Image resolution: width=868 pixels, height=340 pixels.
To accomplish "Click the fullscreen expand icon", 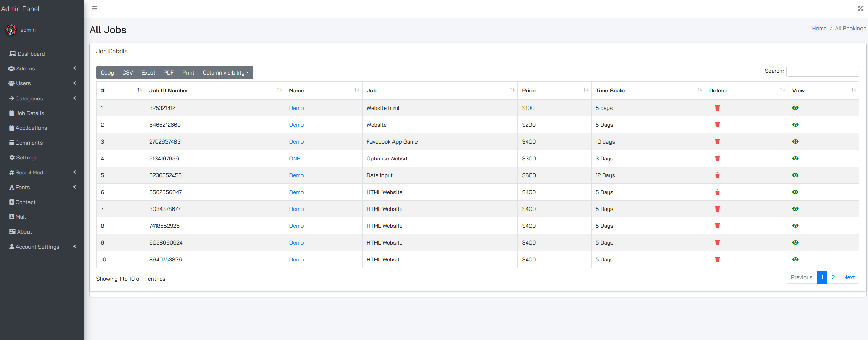I will point(860,8).
